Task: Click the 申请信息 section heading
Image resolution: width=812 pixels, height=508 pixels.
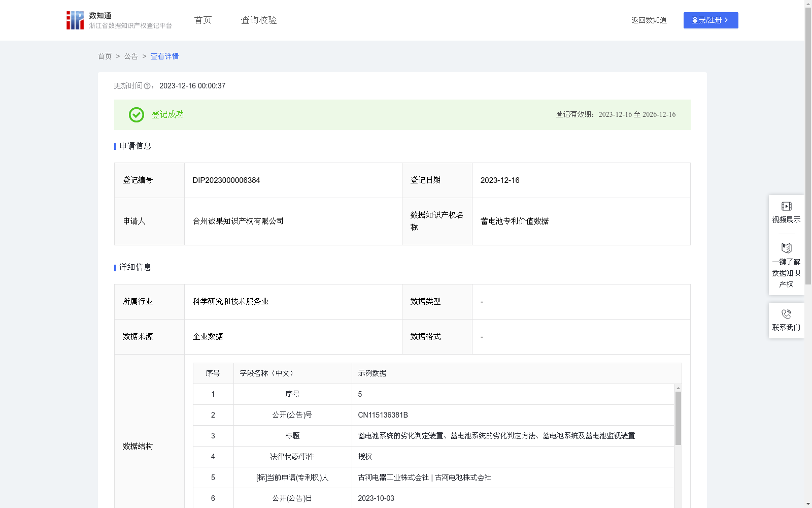Action: (136, 146)
